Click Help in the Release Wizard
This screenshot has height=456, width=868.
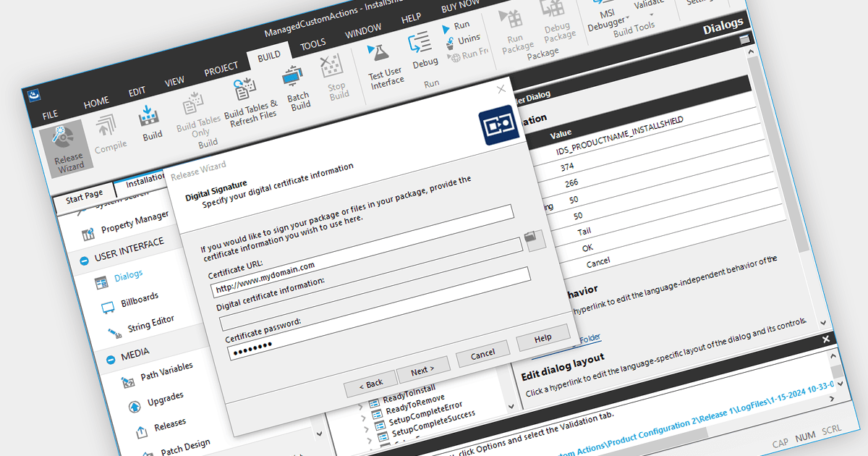coord(543,337)
